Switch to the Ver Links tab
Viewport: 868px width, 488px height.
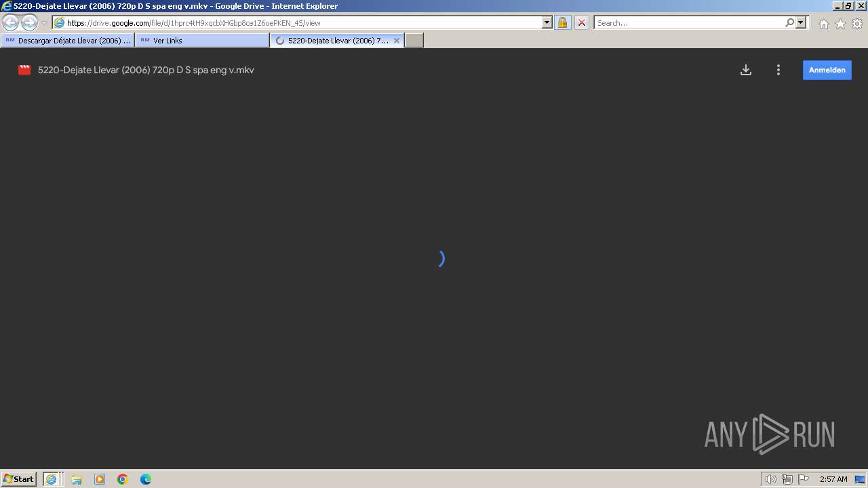[x=202, y=41]
